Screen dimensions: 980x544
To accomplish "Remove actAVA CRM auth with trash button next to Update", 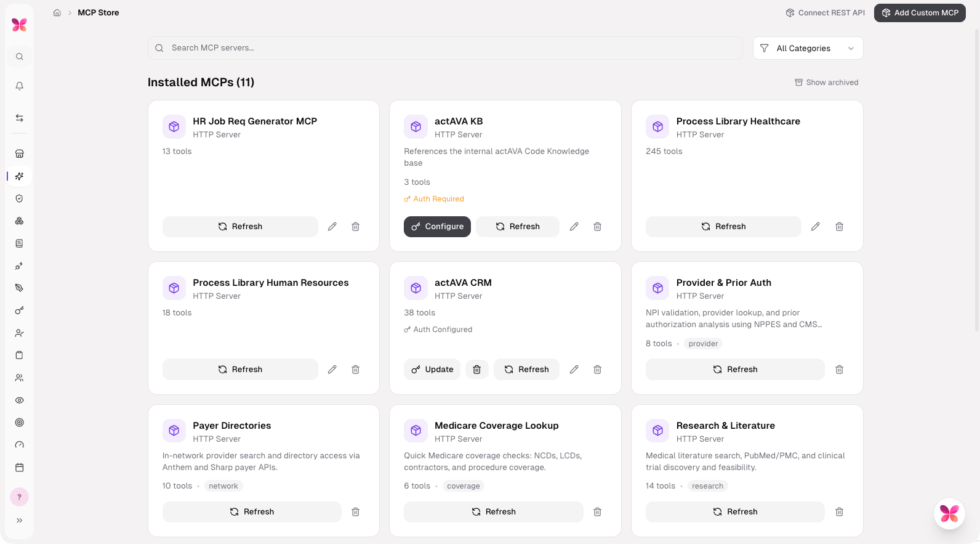I will click(476, 370).
